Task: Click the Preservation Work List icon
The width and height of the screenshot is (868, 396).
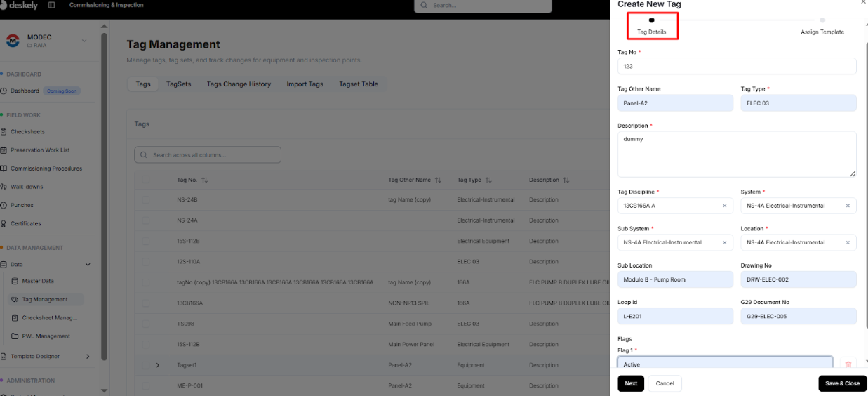Action: tap(4, 150)
